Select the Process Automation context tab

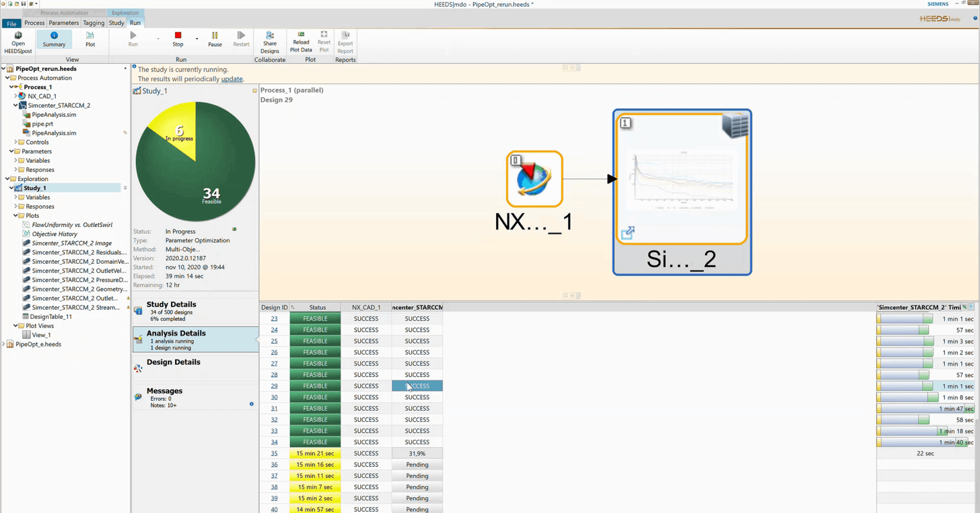[x=64, y=13]
